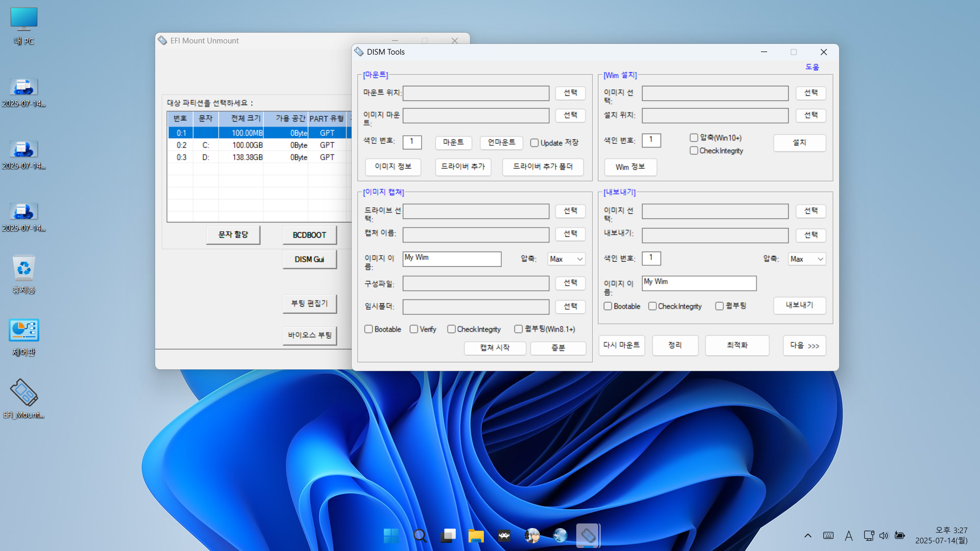The image size is (980, 551).
Task: Expand the capture compression Max dropdown
Action: click(x=567, y=259)
